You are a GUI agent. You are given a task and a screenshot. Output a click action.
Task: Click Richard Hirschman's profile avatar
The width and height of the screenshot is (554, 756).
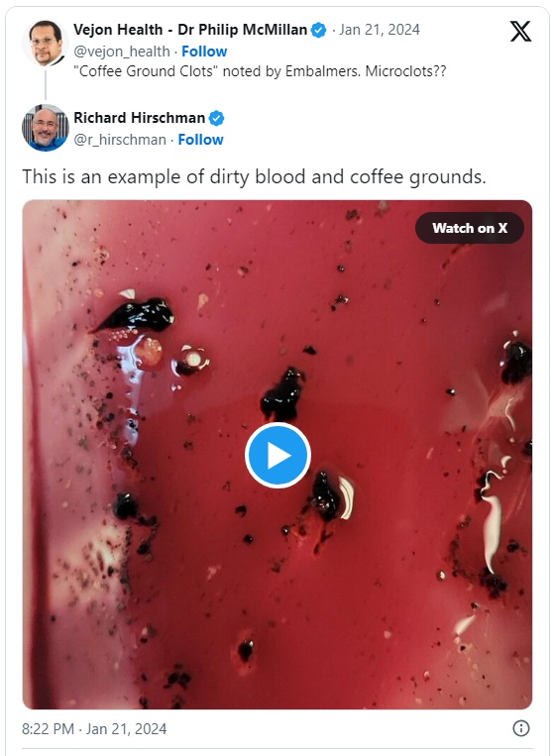click(46, 128)
